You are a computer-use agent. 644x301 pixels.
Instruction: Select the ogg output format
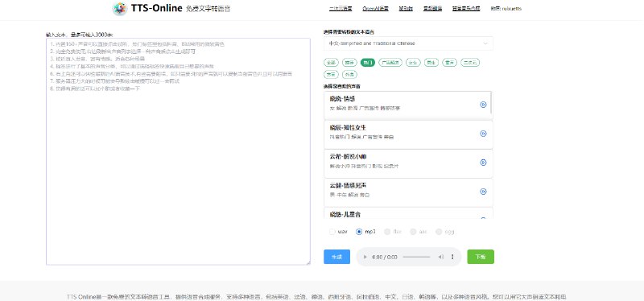click(439, 232)
